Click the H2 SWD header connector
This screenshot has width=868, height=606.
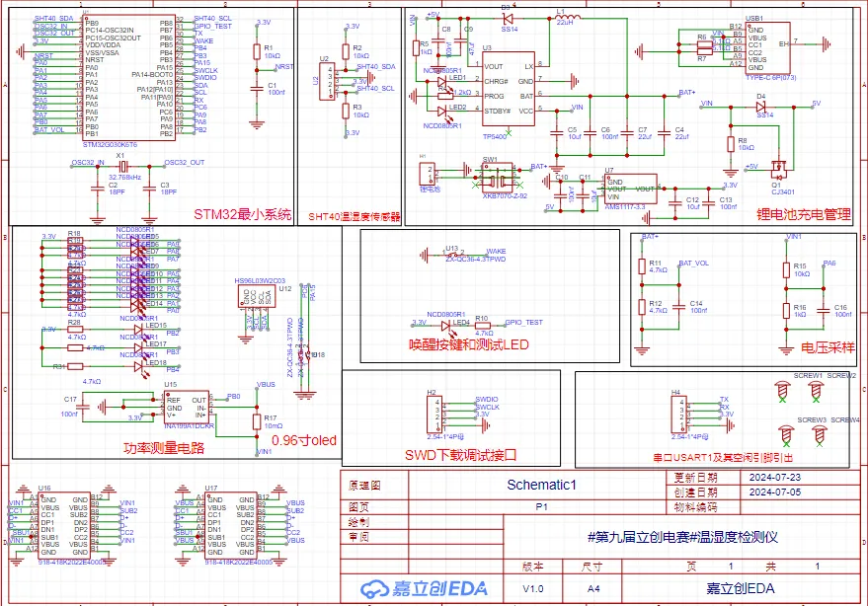[439, 414]
